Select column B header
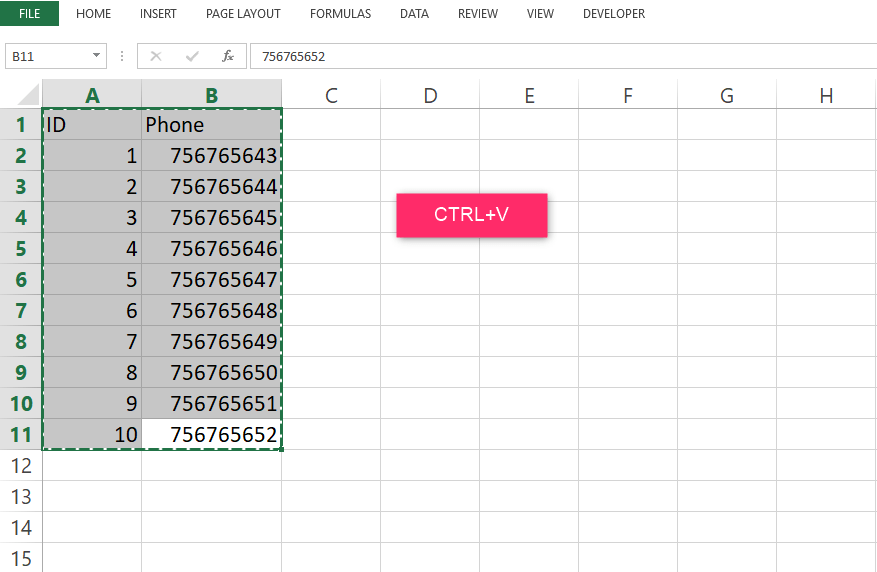Image resolution: width=877 pixels, height=572 pixels. click(211, 94)
